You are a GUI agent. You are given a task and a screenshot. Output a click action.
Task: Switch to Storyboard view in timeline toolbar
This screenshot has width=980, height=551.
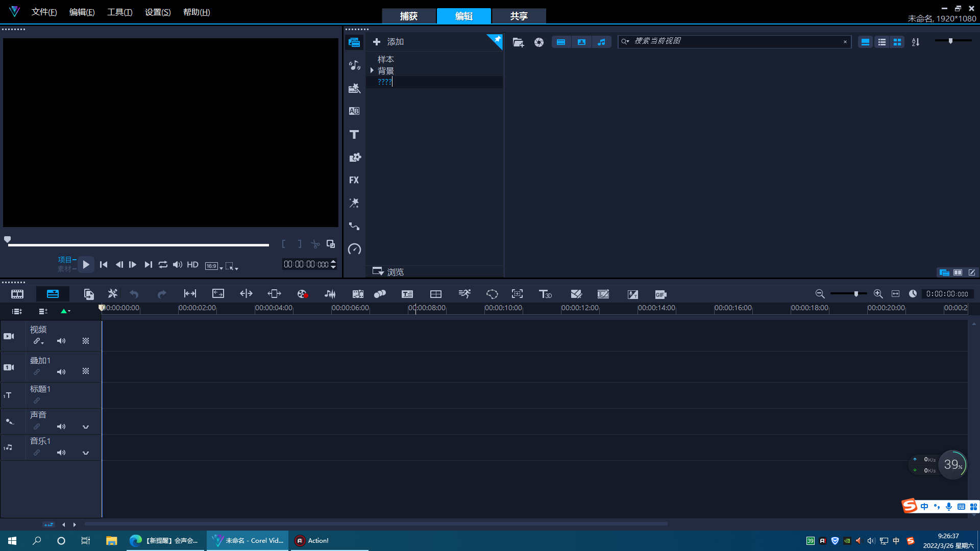click(x=17, y=294)
